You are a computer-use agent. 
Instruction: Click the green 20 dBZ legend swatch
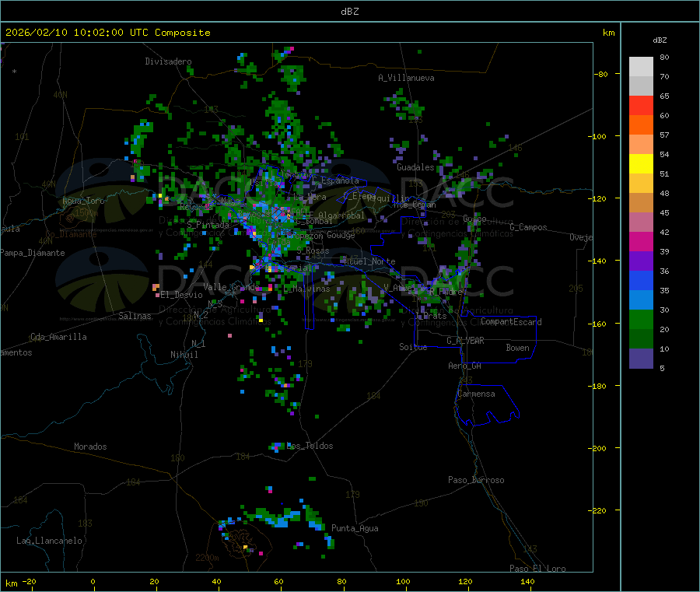(641, 319)
